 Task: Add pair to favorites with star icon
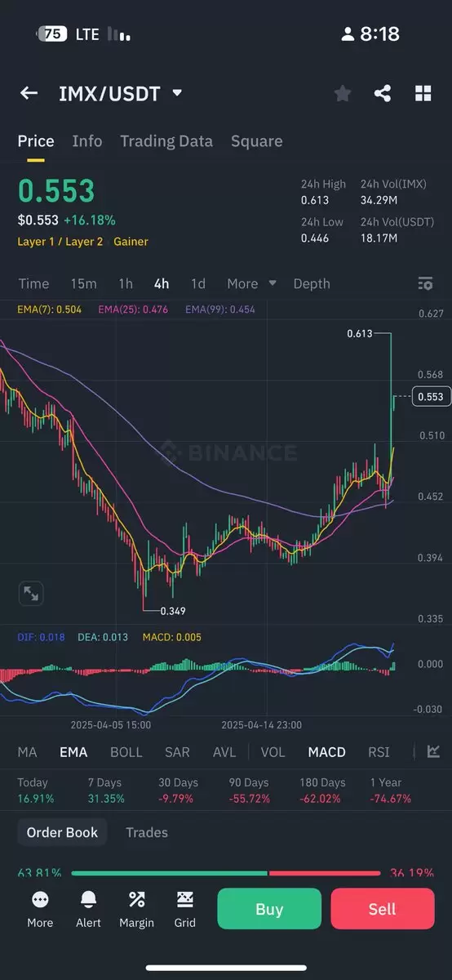[343, 94]
